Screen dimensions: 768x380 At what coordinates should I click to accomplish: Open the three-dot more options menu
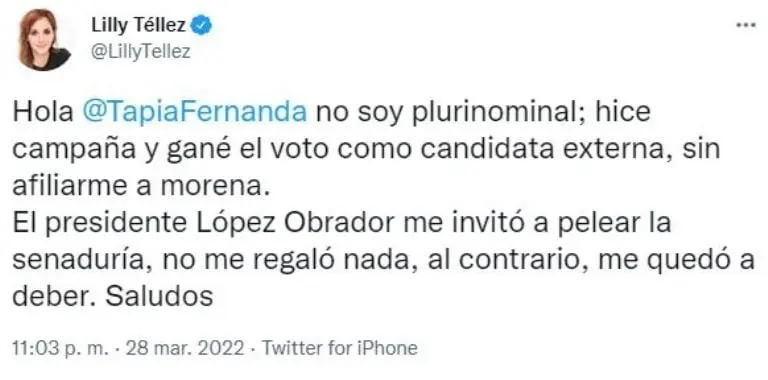(746, 25)
